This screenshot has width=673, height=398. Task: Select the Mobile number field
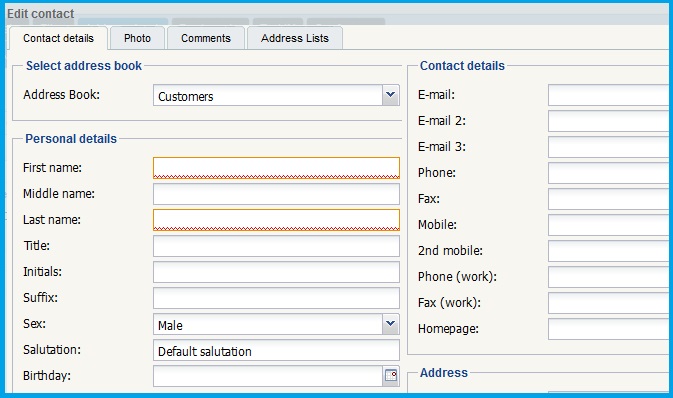[610, 225]
